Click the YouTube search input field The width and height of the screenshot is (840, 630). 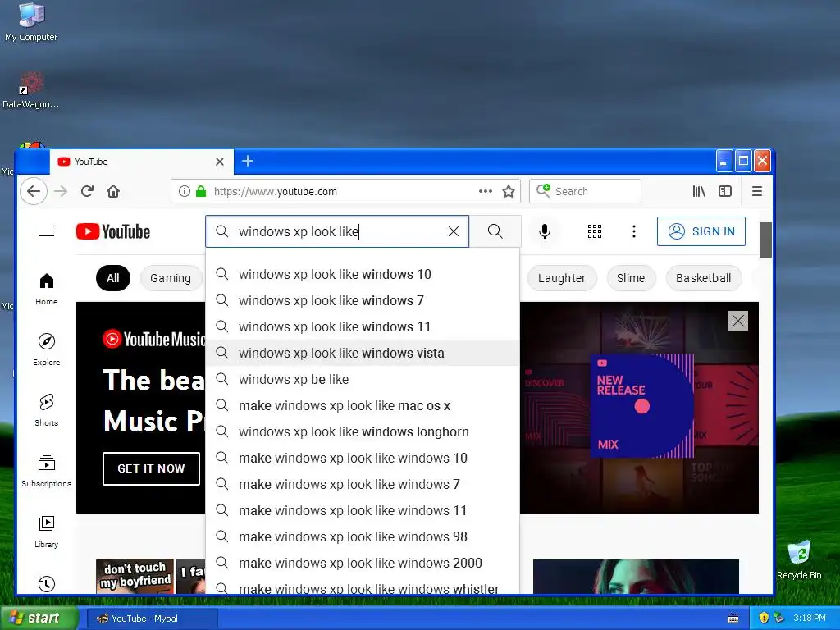point(337,231)
